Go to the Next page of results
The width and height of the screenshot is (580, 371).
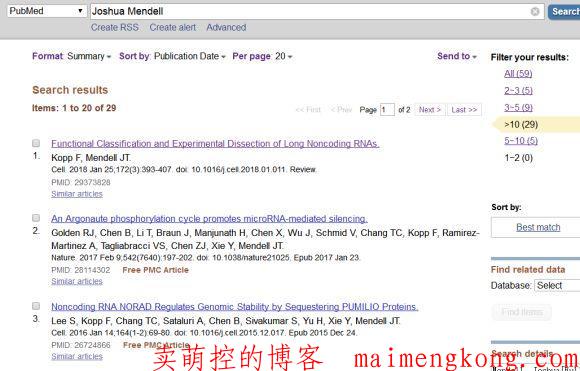(x=430, y=110)
